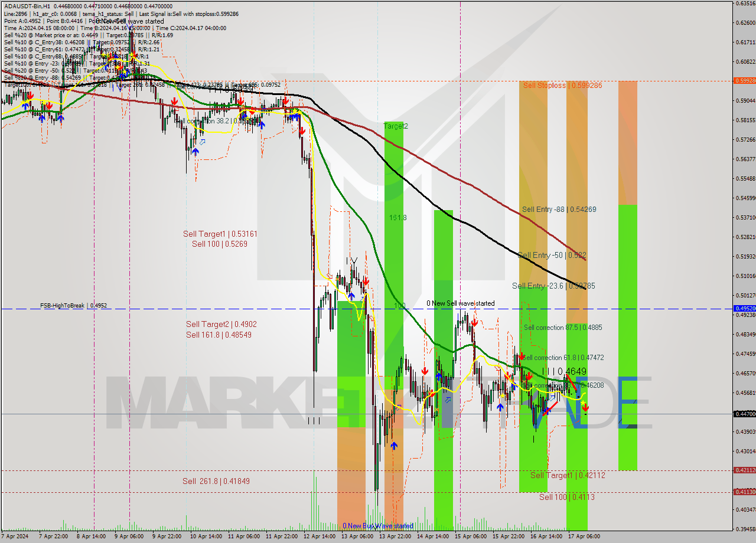Click the '13 Apr 22:00' time axis label
Viewport: 756px width, 543px height.
395,537
